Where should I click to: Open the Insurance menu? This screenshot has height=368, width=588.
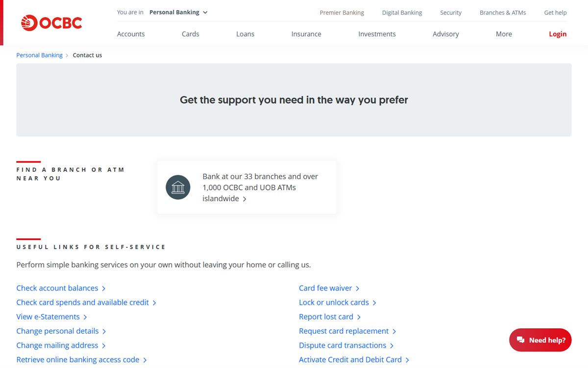point(306,34)
